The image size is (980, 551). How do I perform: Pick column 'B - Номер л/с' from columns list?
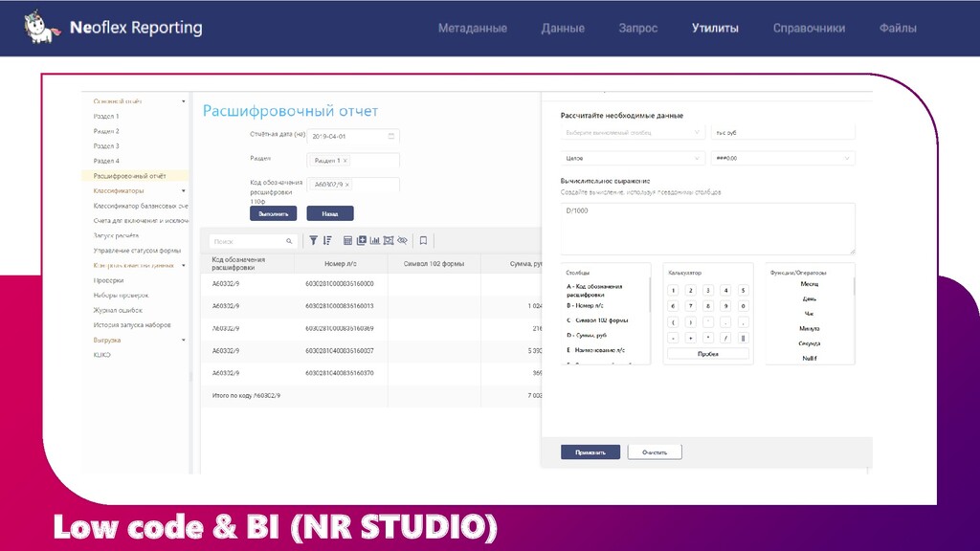585,306
